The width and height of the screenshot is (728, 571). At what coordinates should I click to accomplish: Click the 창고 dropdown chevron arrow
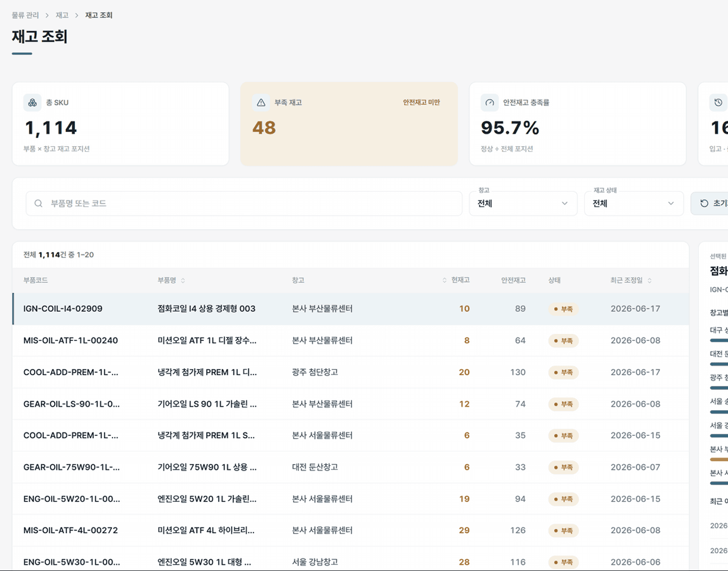(x=565, y=203)
